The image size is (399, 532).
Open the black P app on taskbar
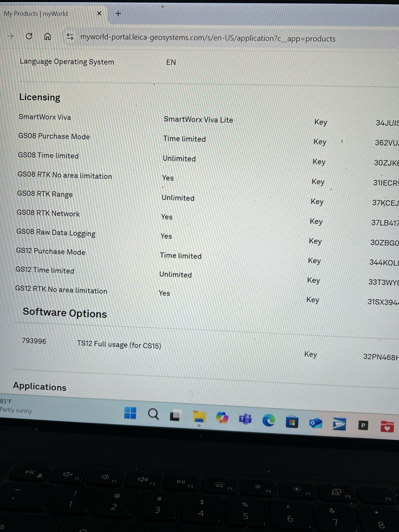click(x=363, y=425)
